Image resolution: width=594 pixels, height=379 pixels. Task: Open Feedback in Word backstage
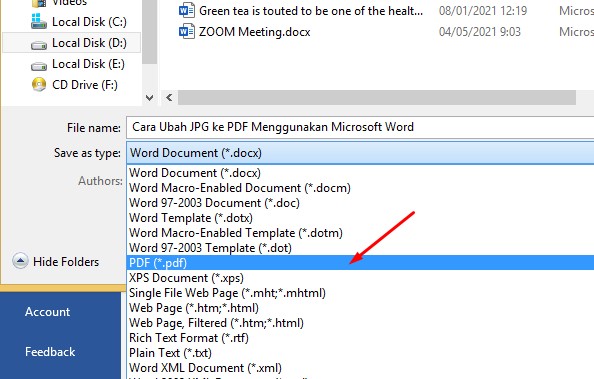coord(50,352)
